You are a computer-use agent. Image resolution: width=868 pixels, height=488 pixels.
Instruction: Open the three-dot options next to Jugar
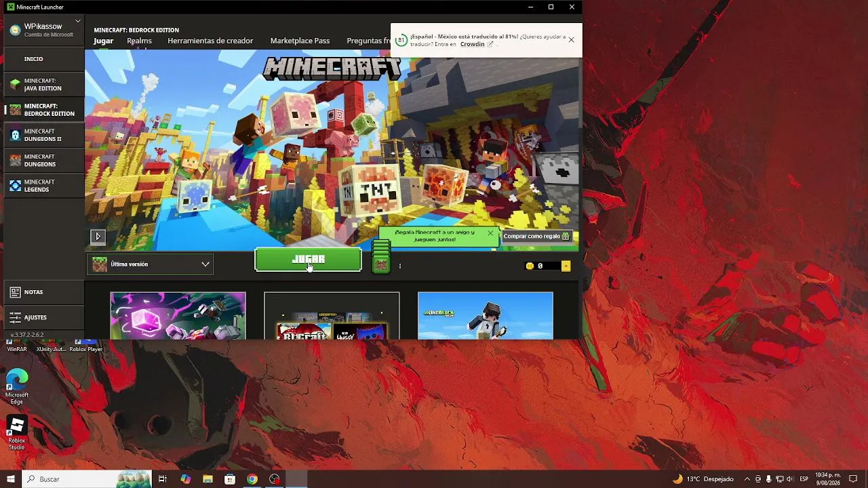coord(400,266)
